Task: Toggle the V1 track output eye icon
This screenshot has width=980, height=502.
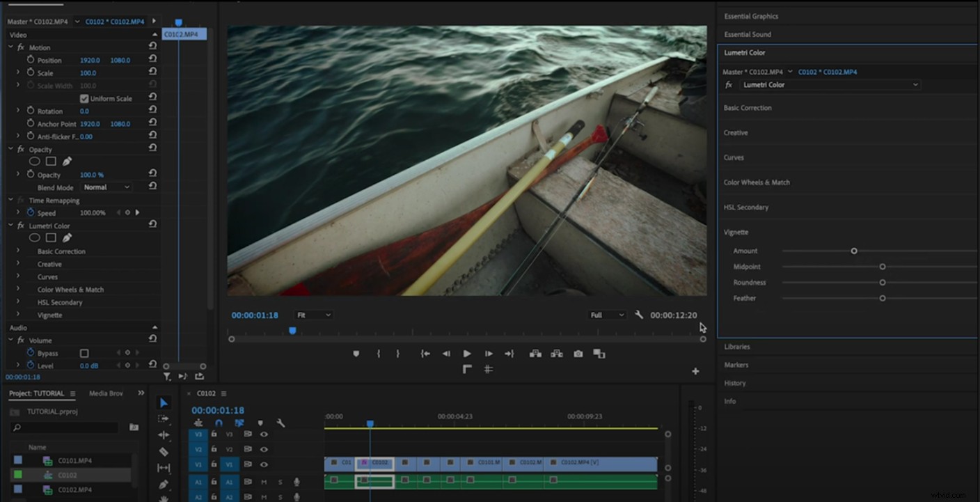Action: point(264,464)
